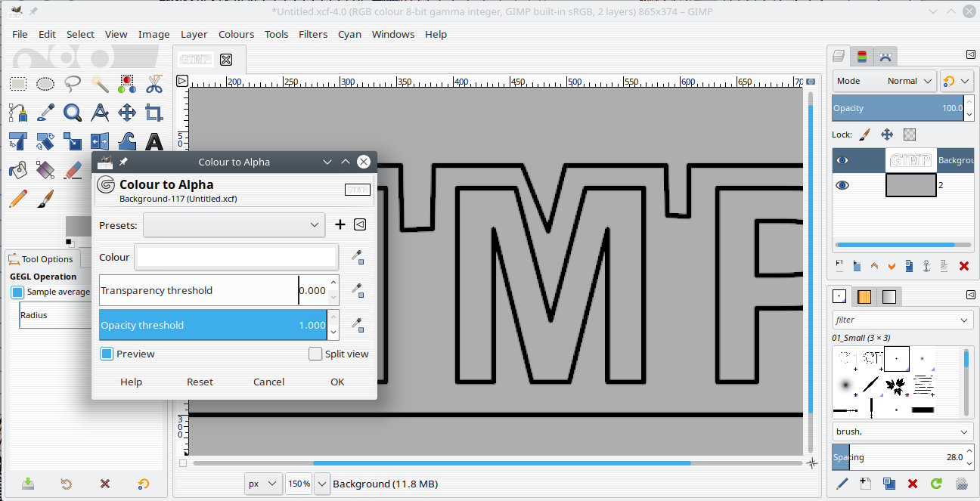
Task: Toggle the Preview checkbox
Action: (107, 354)
